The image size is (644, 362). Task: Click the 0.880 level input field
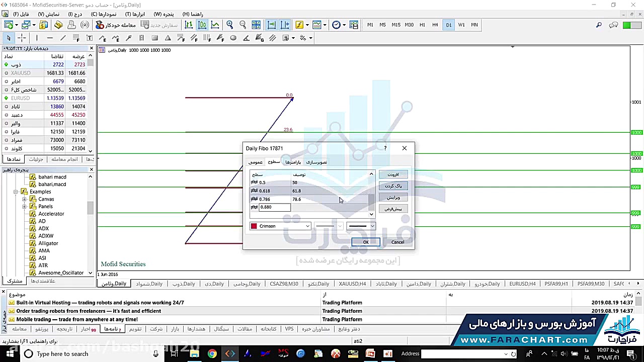(275, 207)
